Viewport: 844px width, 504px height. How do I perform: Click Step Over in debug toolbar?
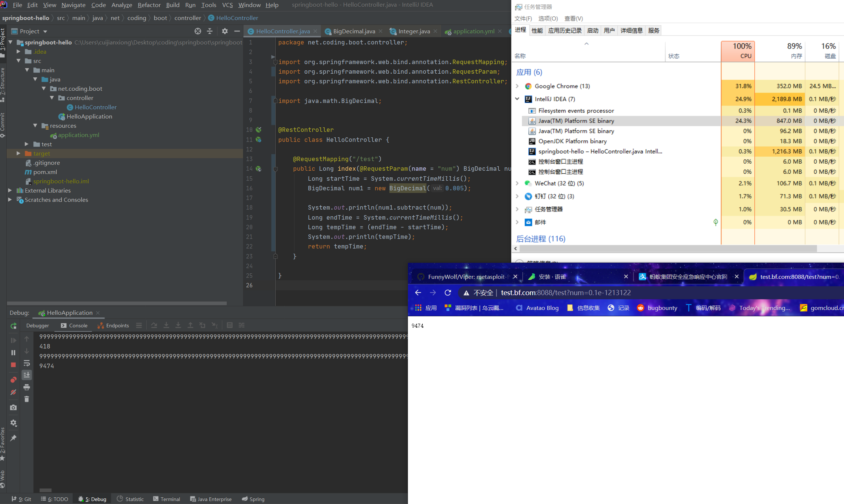pos(154,325)
